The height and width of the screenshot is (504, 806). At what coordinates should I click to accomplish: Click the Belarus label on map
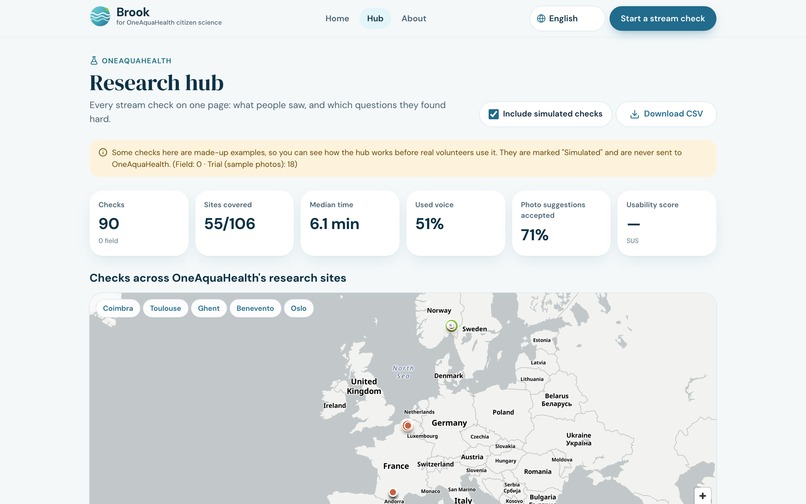(557, 400)
